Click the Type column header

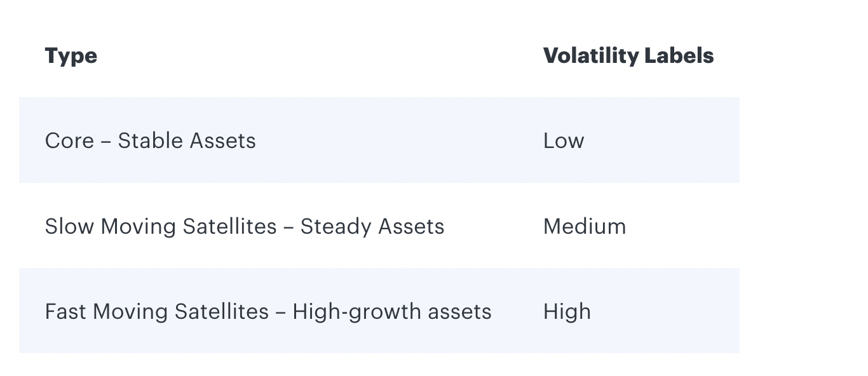71,56
